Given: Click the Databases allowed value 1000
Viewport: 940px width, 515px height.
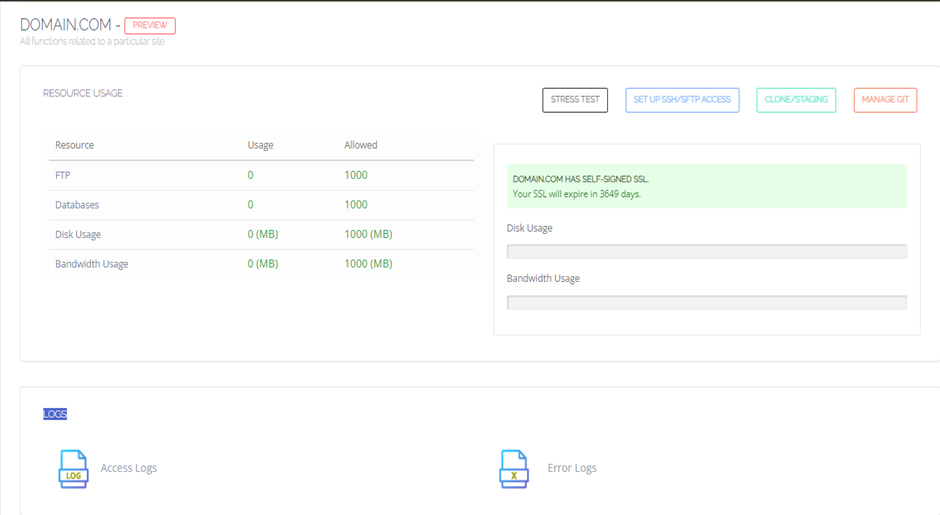Looking at the screenshot, I should tap(355, 204).
